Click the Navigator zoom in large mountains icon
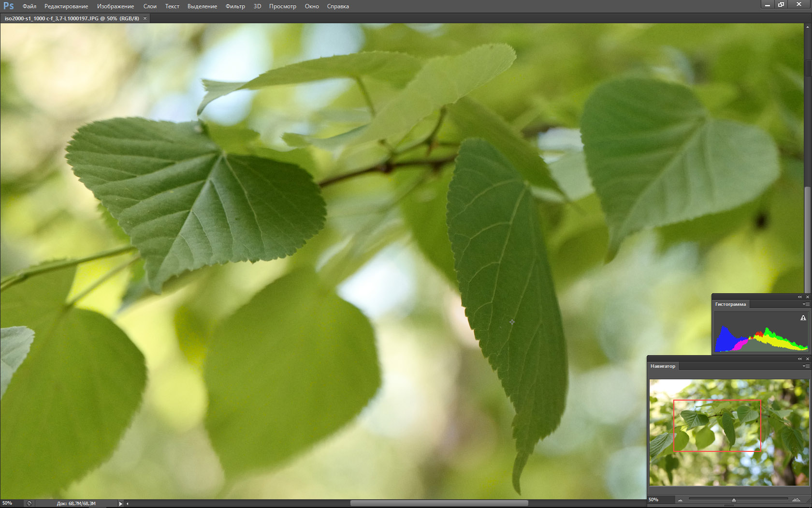Viewport: 812px width, 508px height. pyautogui.click(x=796, y=500)
